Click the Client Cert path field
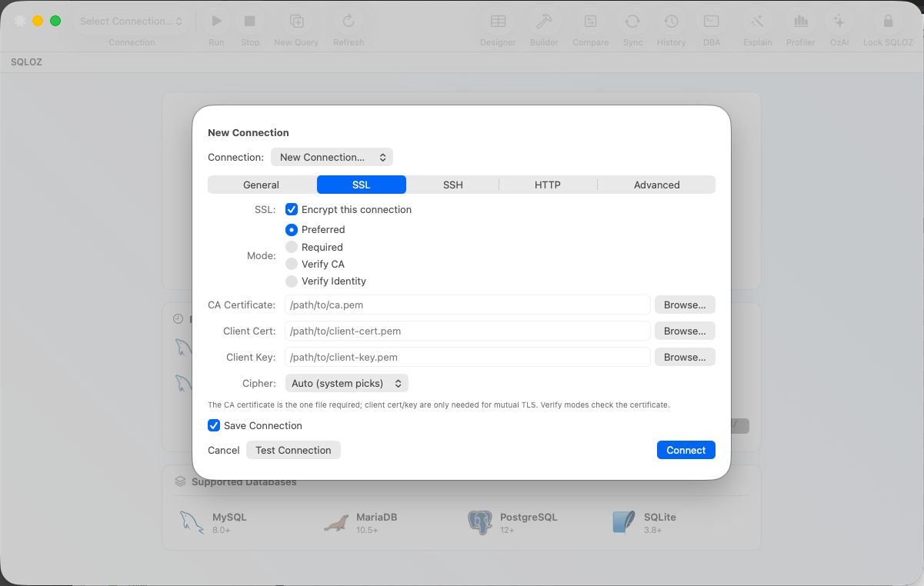The height and width of the screenshot is (586, 924). [x=468, y=331]
